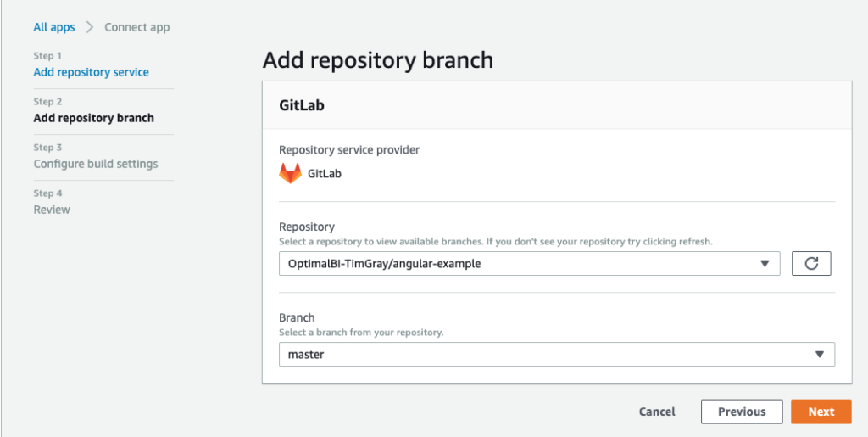This screenshot has height=437, width=868.
Task: Select Step 4 Review in sidebar
Action: coord(52,210)
